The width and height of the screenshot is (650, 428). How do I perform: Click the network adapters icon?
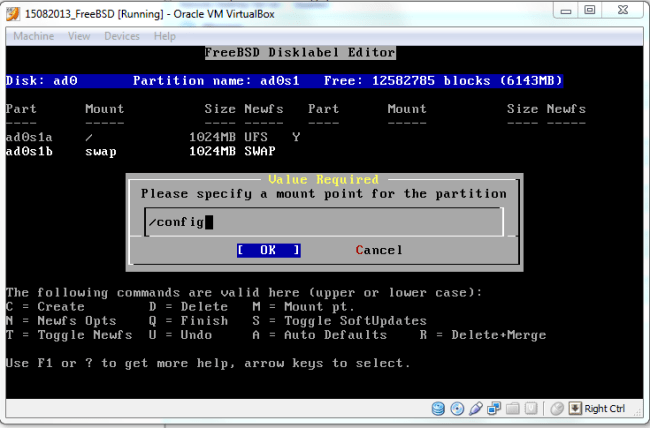(x=492, y=409)
